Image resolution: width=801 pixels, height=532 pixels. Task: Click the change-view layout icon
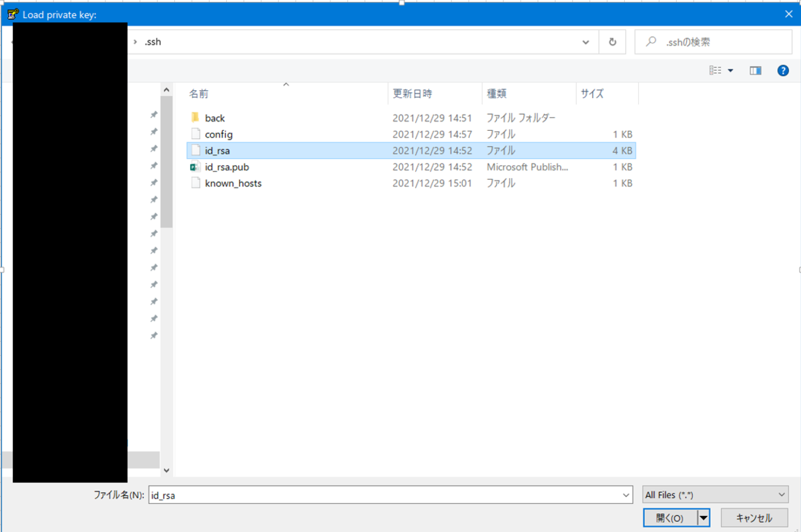click(x=717, y=69)
